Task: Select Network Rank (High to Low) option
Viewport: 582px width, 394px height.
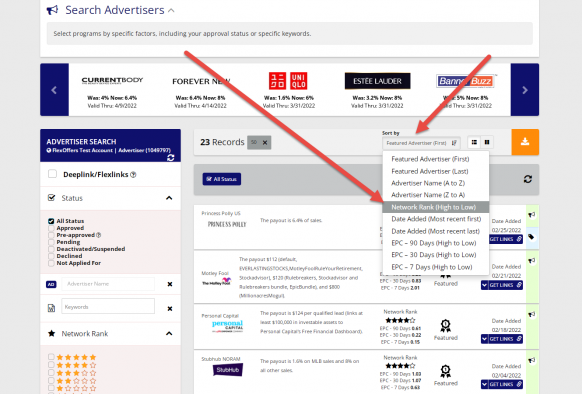Action: (436, 207)
